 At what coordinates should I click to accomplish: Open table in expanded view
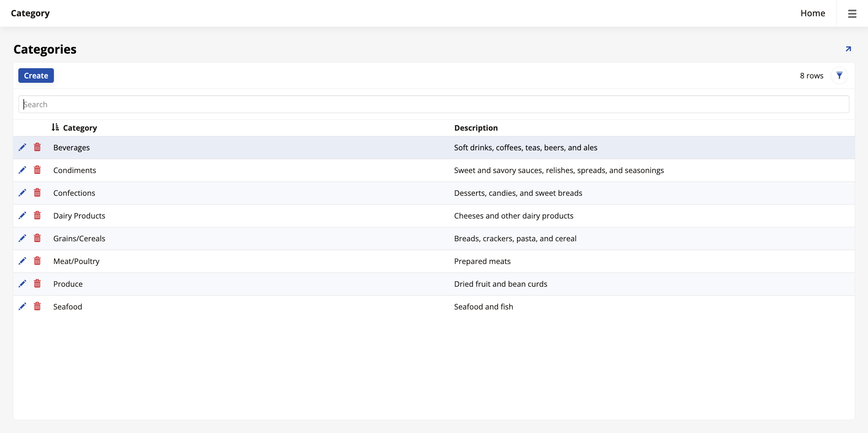point(848,49)
